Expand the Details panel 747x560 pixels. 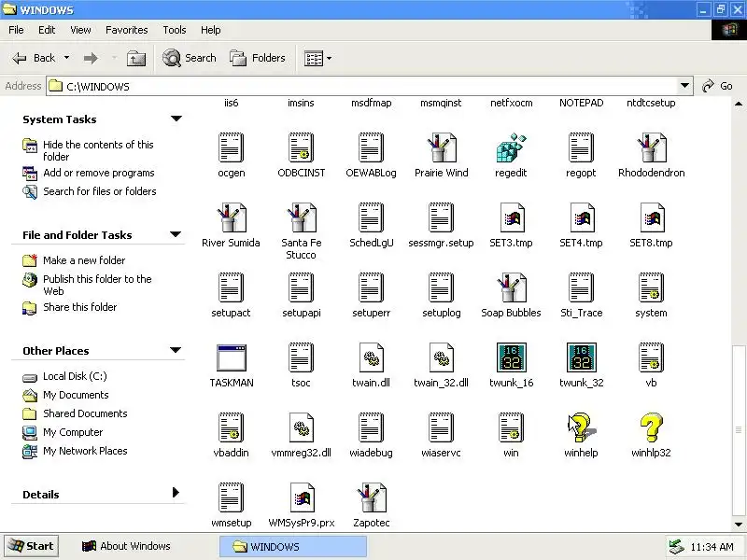pyautogui.click(x=176, y=493)
